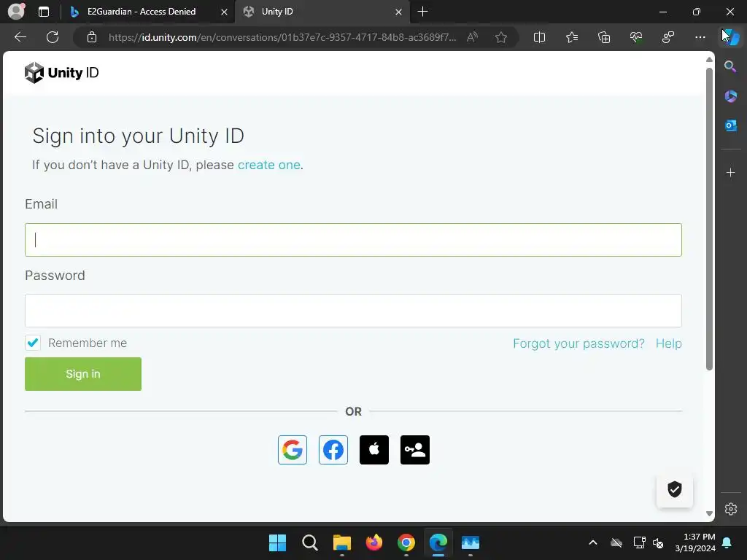The image size is (747, 560).
Task: View site information lock icon
Action: (x=92, y=37)
